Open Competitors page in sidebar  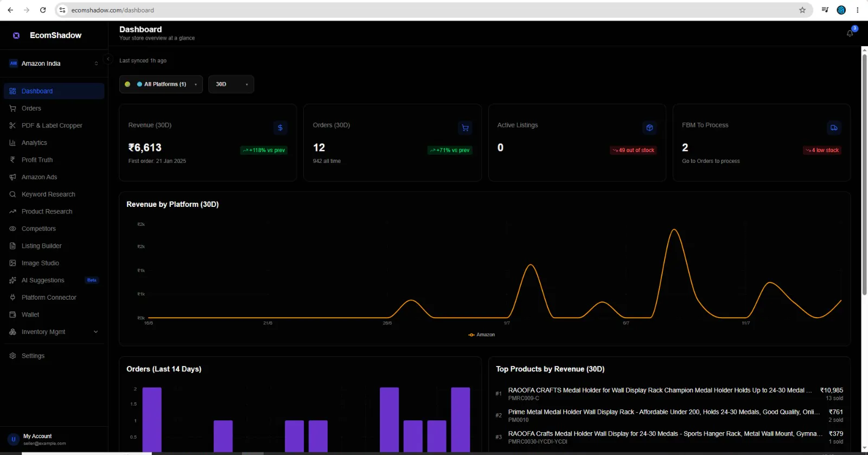[54, 229]
